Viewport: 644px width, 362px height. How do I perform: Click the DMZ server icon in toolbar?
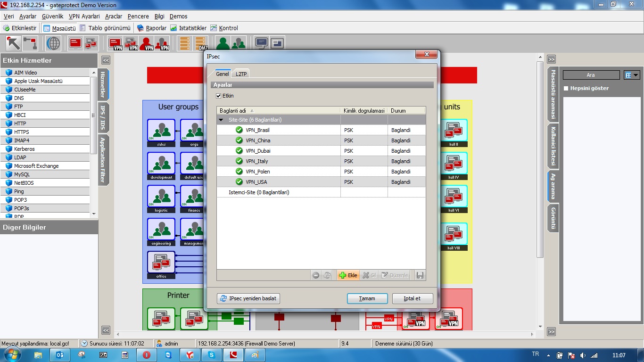[x=201, y=43]
